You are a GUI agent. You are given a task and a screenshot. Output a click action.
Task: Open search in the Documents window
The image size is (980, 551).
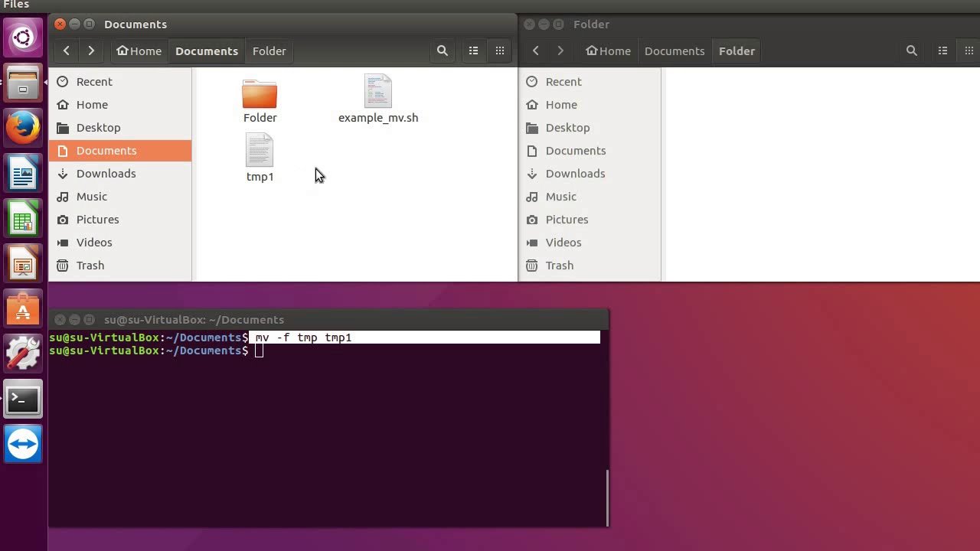tap(442, 51)
